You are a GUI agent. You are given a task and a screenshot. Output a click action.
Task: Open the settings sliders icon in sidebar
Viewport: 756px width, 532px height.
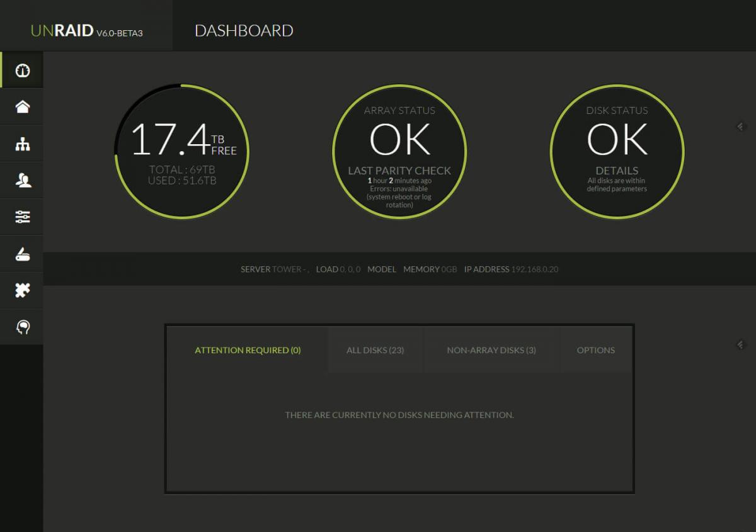(23, 217)
